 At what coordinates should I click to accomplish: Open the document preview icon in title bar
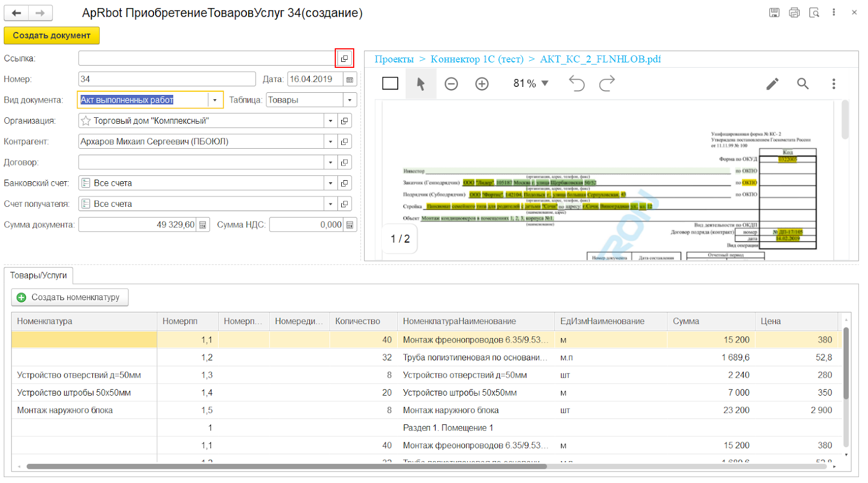[814, 12]
